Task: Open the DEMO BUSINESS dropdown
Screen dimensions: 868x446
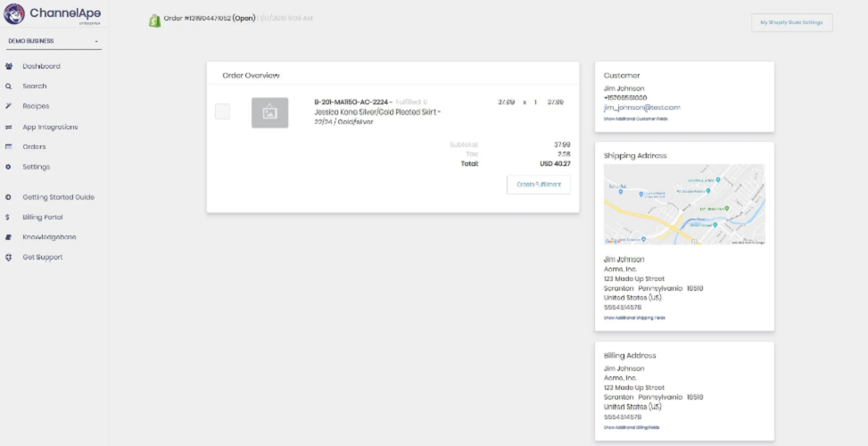Action: pos(54,41)
